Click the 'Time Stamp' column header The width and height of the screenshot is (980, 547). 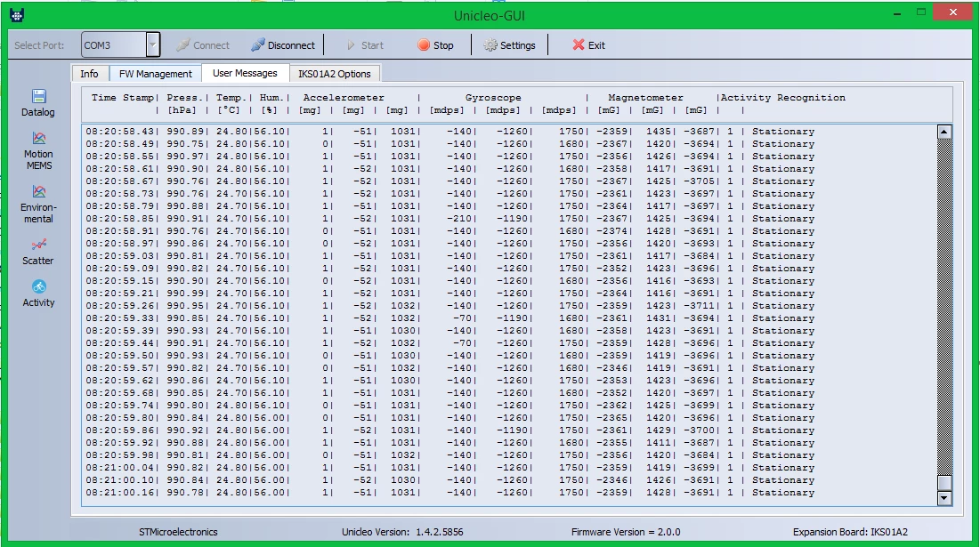123,98
